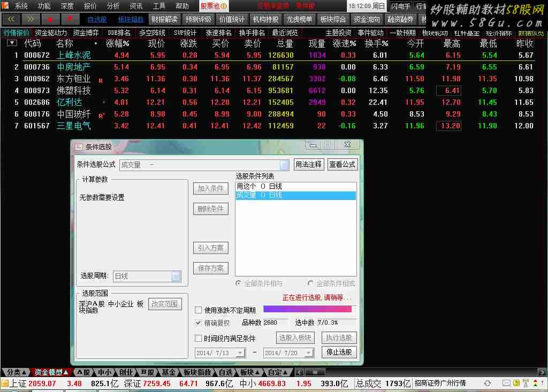Viewport: 548px width, 392px height.
Task: Open the 系统 menu
Action: [x=21, y=6]
